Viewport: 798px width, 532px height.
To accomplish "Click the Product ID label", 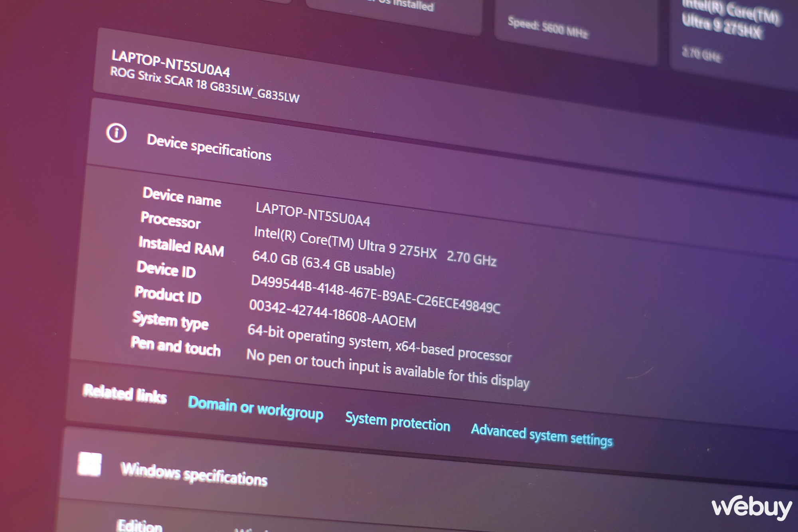I will click(168, 295).
